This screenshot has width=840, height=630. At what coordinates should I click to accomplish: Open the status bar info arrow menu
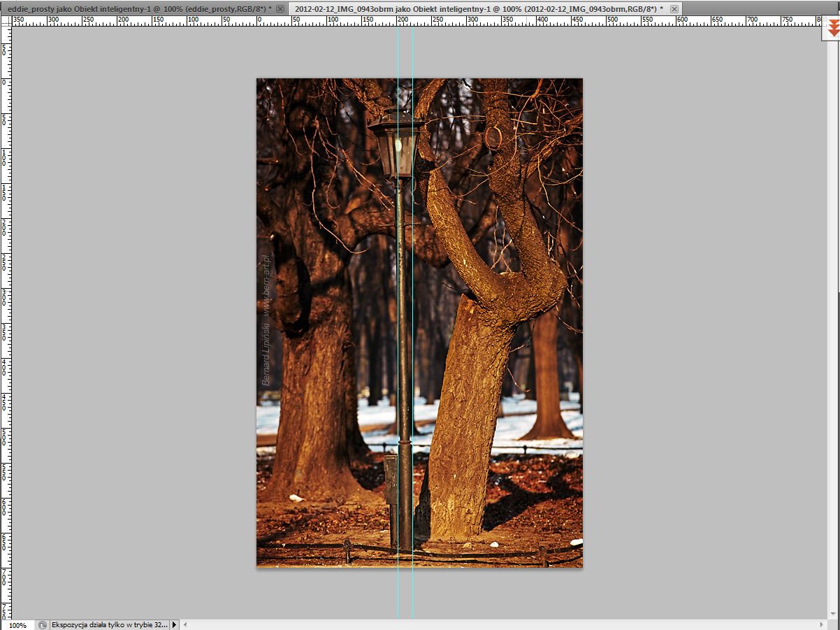[175, 624]
